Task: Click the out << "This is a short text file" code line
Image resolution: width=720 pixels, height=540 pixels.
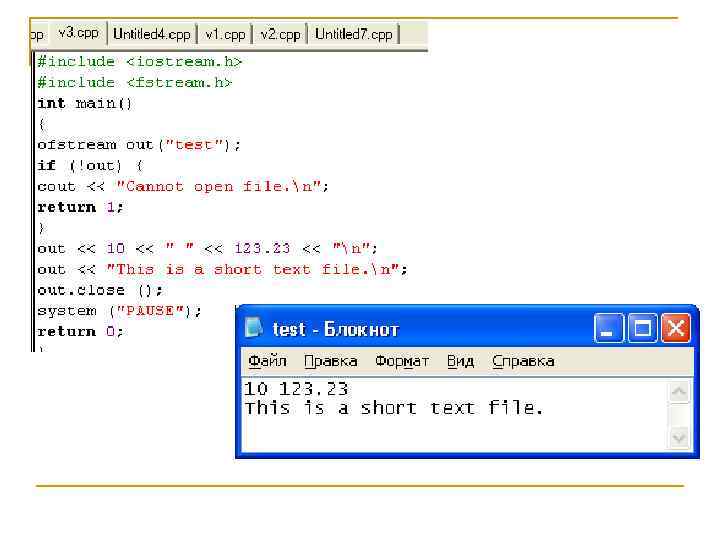Action: pos(222,270)
